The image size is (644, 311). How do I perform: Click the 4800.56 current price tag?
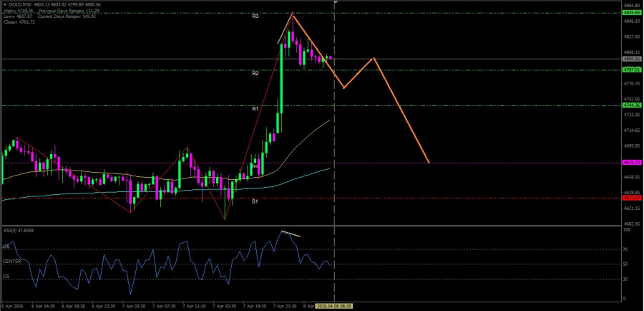tap(632, 59)
